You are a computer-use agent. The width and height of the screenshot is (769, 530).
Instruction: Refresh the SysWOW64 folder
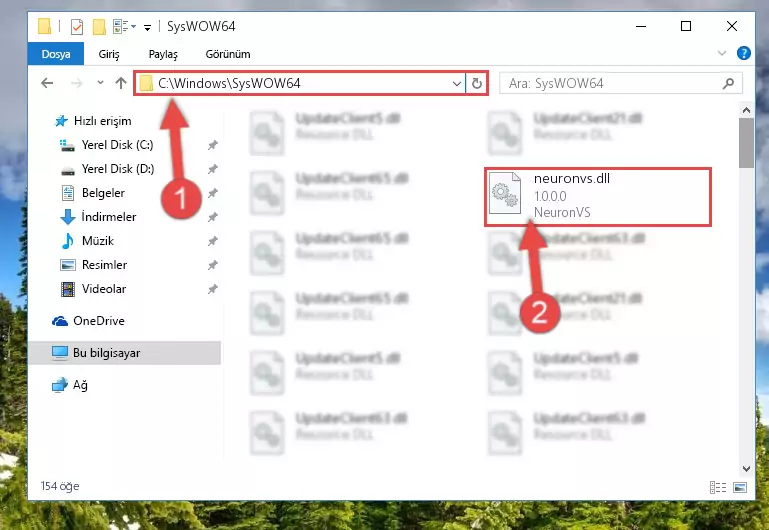tap(477, 83)
